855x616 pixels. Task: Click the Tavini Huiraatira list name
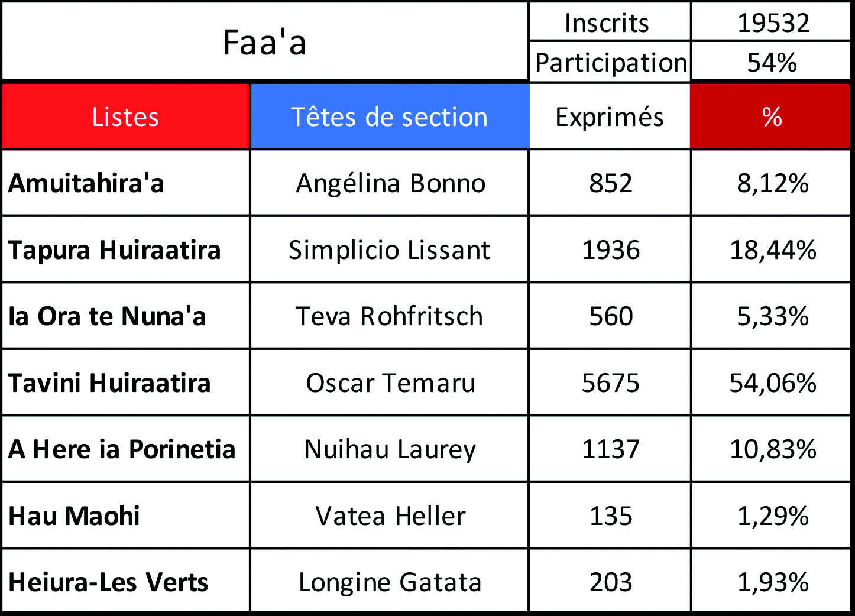[109, 383]
